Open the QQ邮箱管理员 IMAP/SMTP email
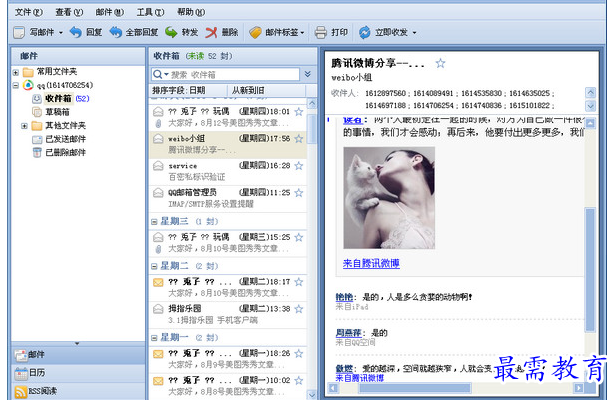 tap(228, 198)
